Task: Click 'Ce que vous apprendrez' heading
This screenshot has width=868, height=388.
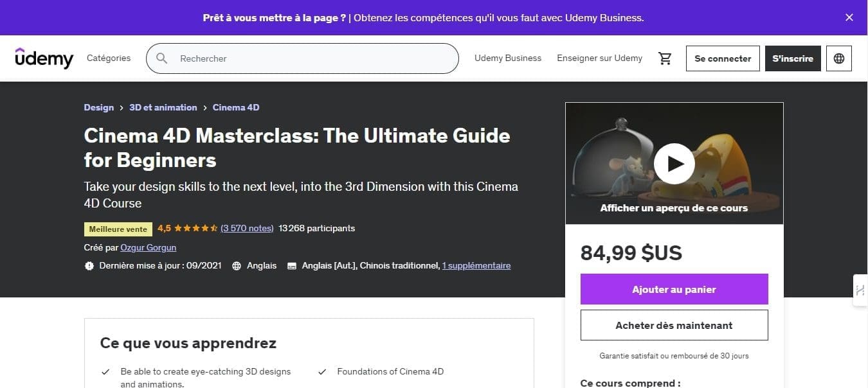Action: [x=188, y=342]
